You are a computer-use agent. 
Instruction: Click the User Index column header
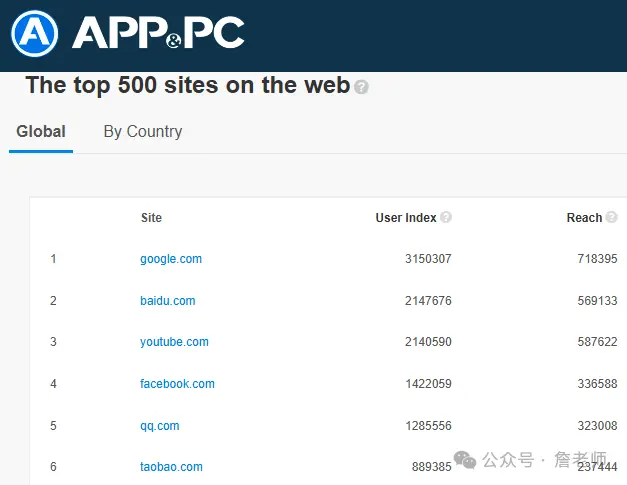point(405,218)
